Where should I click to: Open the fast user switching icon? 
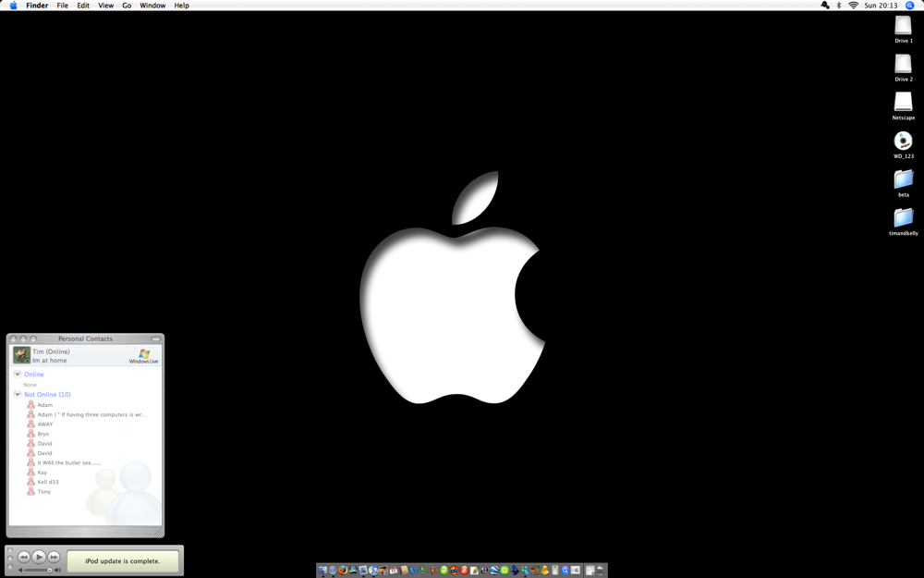[x=825, y=6]
